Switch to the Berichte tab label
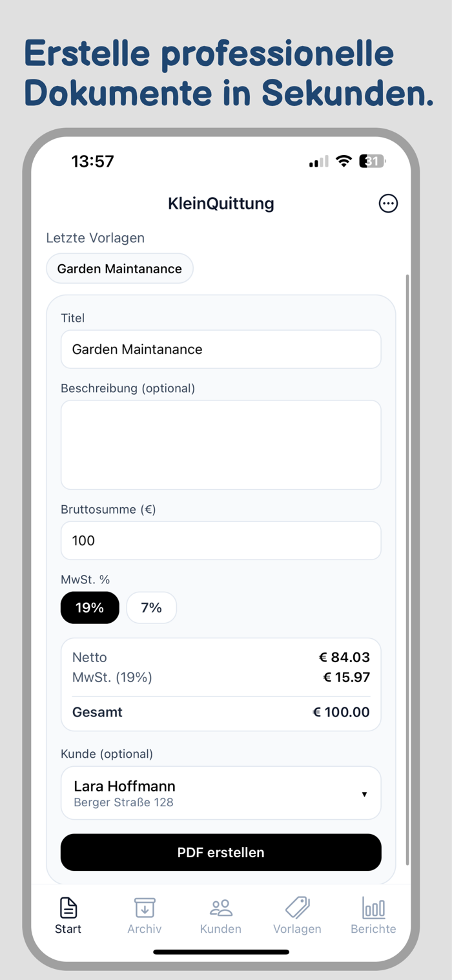The height and width of the screenshot is (980, 452). pyautogui.click(x=373, y=929)
